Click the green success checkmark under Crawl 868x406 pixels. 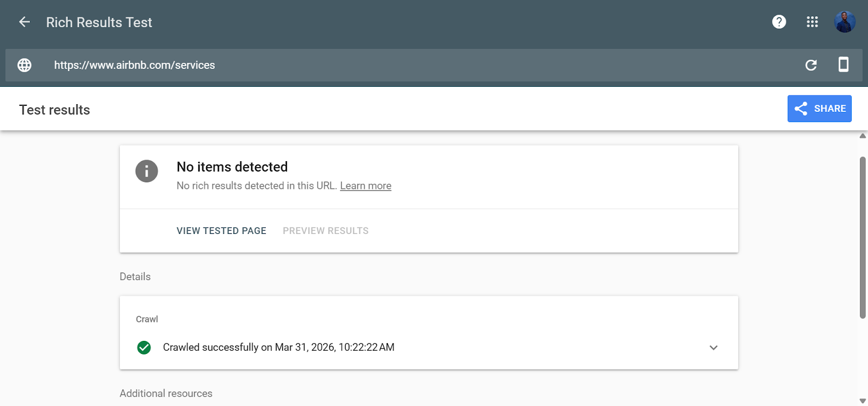click(144, 347)
